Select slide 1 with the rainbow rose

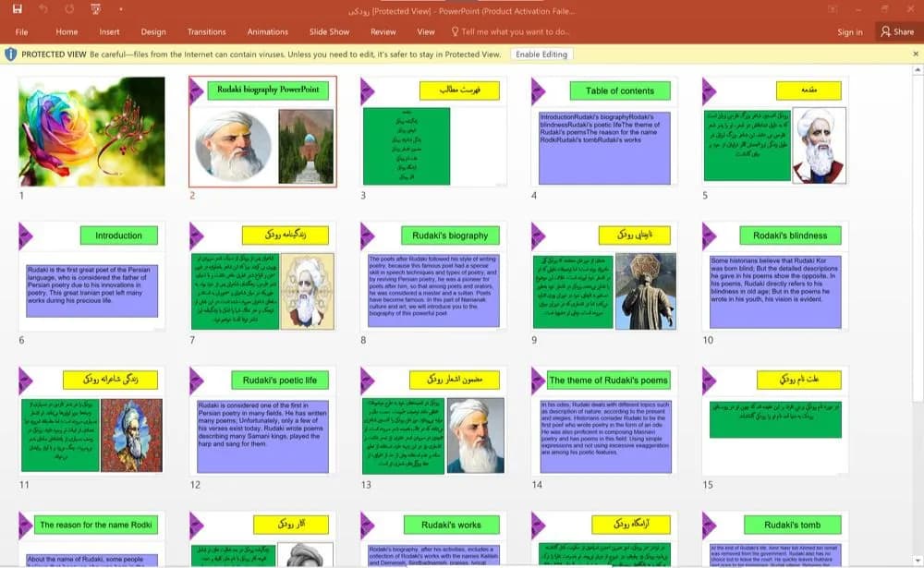(x=91, y=131)
